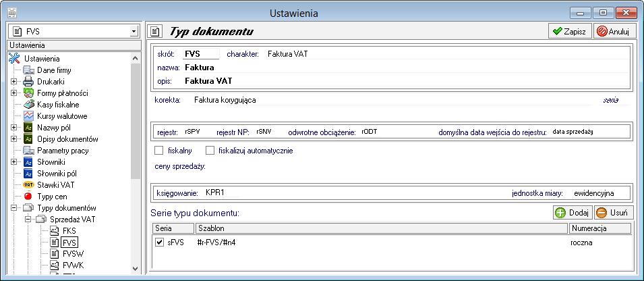Screen dimensions: 644x281
Task: Open the FVS dropdown at top left
Action: click(133, 31)
